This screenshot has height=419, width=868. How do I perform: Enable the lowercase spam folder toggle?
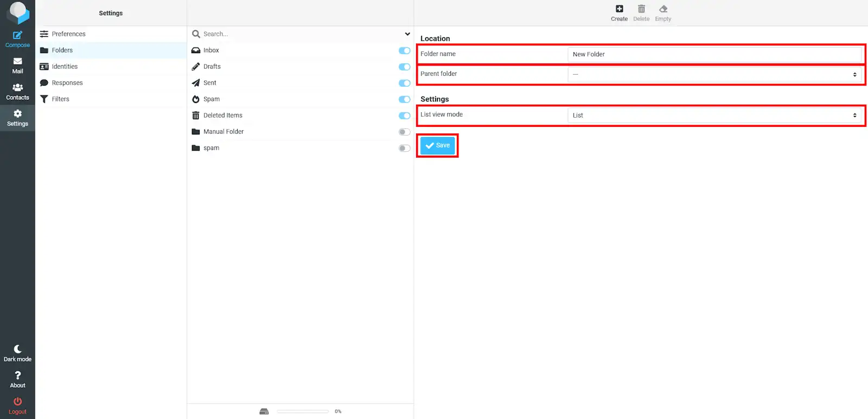404,148
